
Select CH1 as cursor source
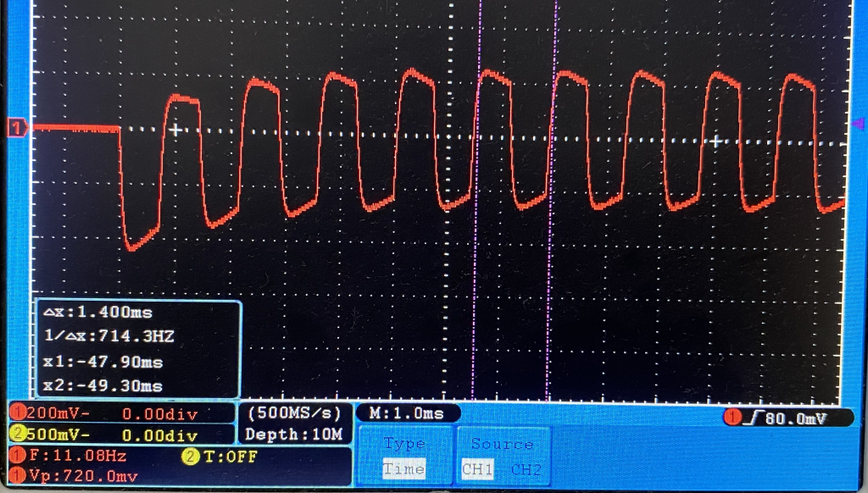coord(477,468)
